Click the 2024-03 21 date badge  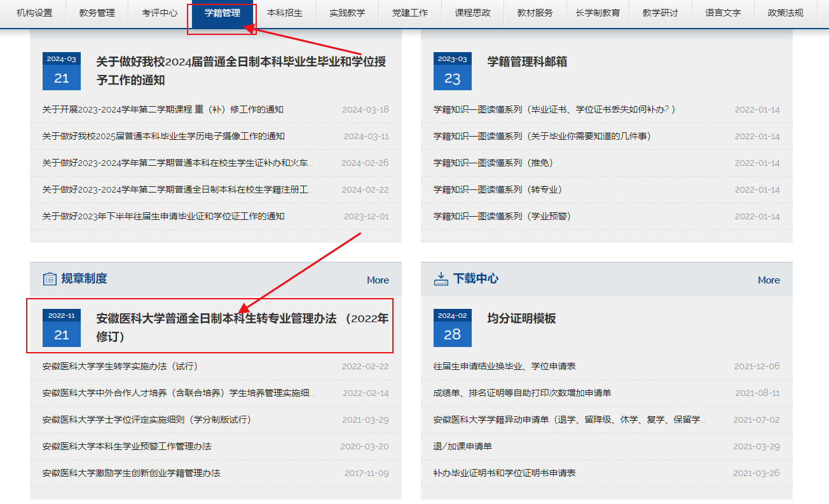[62, 71]
